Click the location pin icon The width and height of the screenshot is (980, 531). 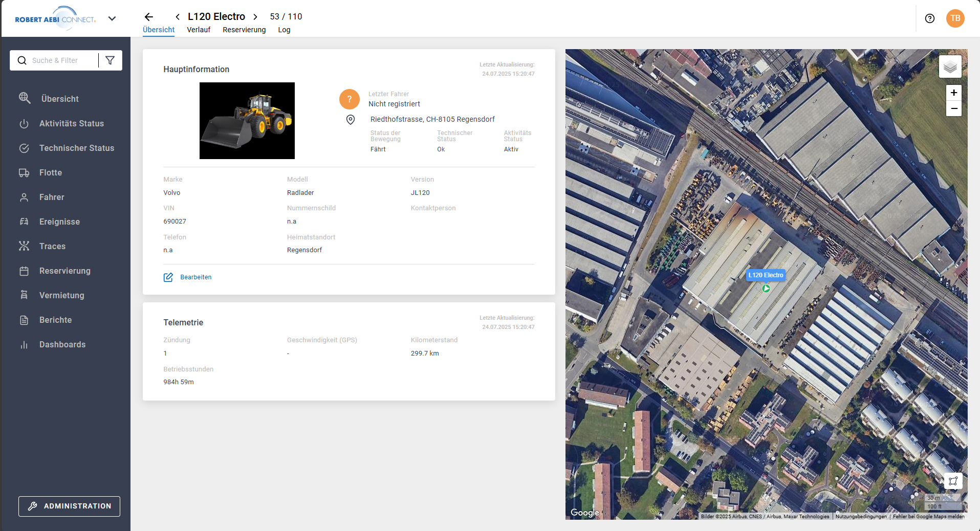coord(351,120)
